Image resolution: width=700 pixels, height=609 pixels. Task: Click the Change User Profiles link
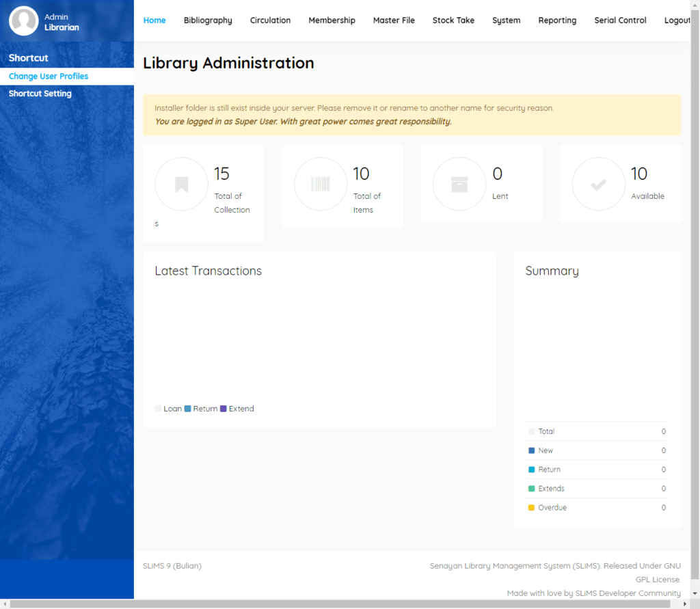point(49,77)
